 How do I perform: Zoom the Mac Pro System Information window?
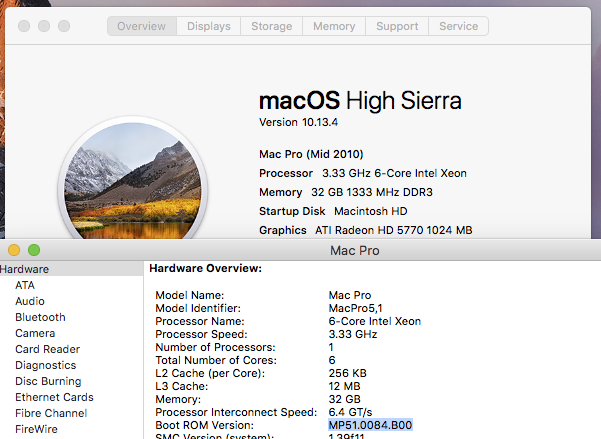(34, 250)
